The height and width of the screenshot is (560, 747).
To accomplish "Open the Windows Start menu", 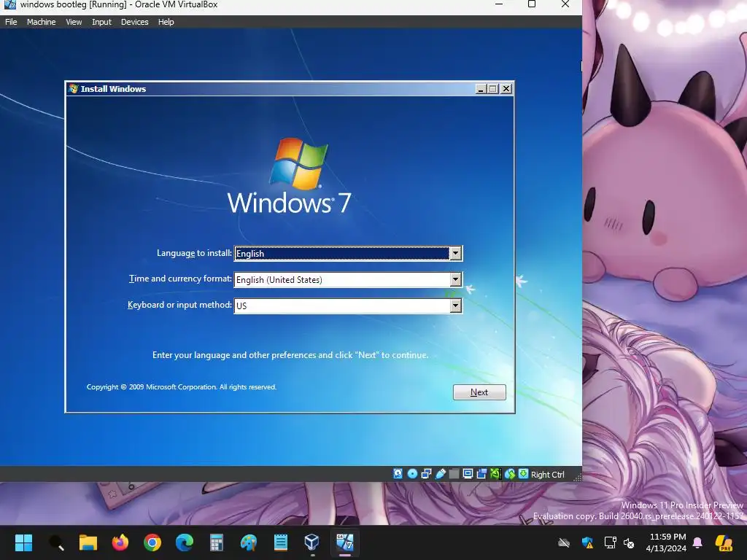I will (23, 542).
